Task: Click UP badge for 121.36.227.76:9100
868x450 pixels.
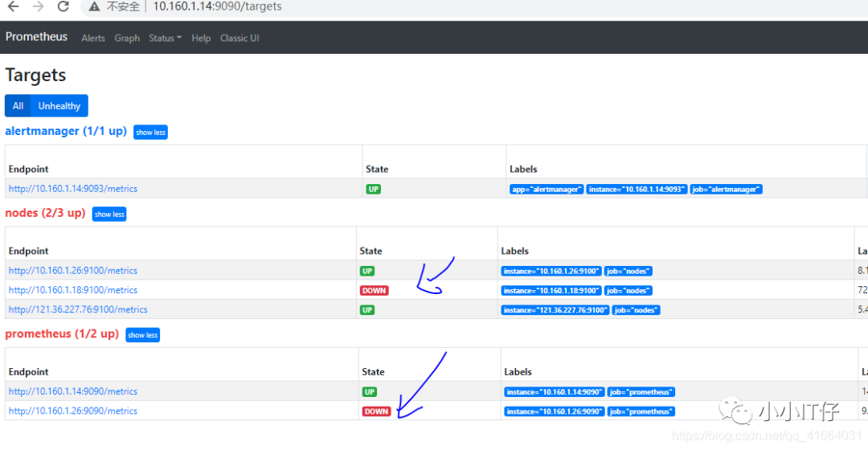Action: click(x=367, y=310)
